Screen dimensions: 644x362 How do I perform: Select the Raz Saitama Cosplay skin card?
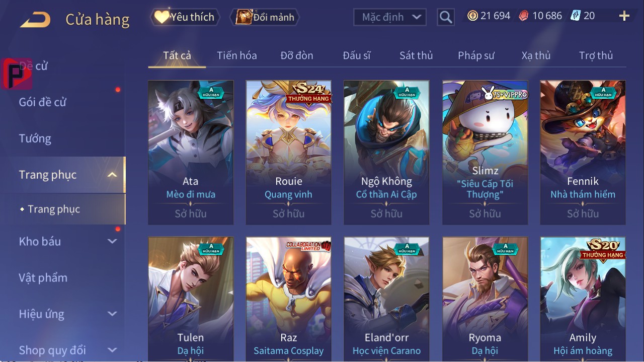click(288, 299)
